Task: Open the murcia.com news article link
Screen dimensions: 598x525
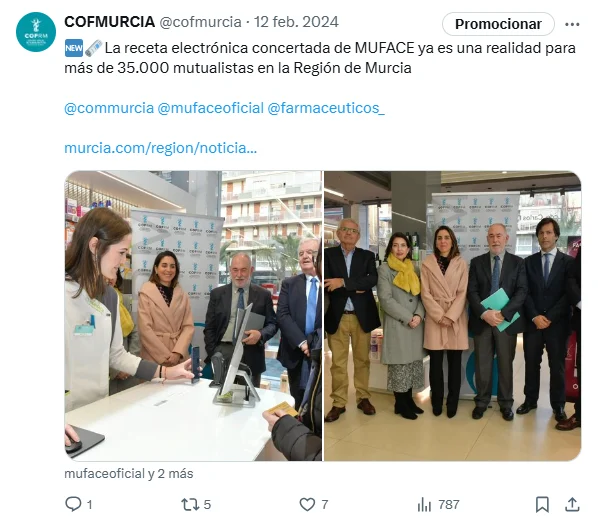Action: click(x=161, y=148)
